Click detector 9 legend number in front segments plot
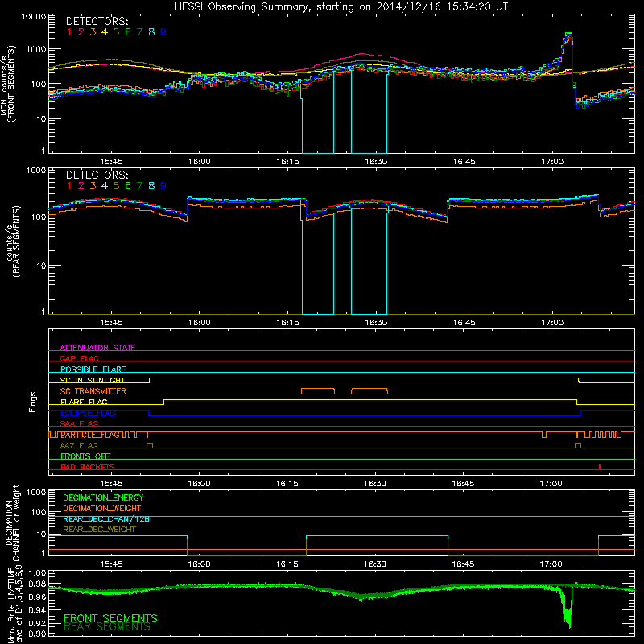This screenshot has width=644, height=644. [163, 31]
